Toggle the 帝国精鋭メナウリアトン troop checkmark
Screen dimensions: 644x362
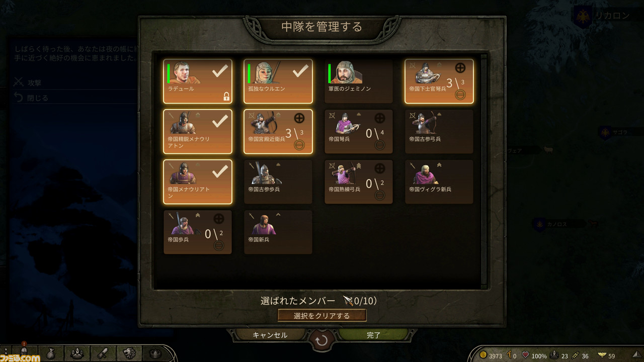pos(219,121)
